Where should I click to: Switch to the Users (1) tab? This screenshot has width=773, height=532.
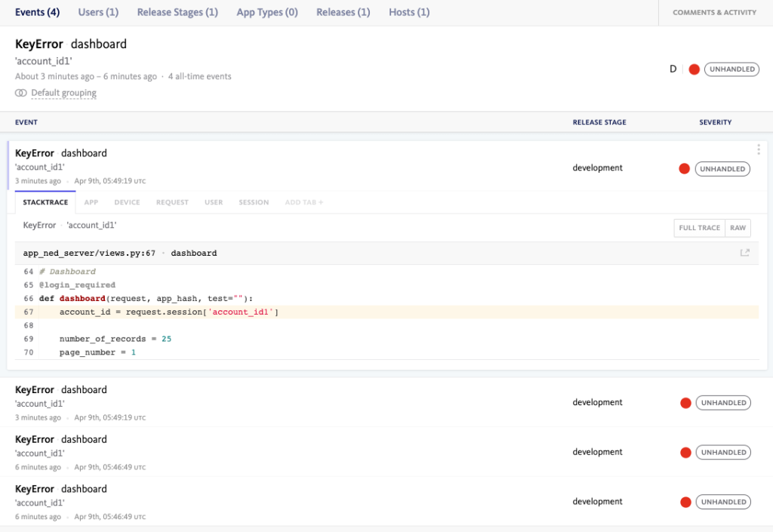click(x=98, y=12)
